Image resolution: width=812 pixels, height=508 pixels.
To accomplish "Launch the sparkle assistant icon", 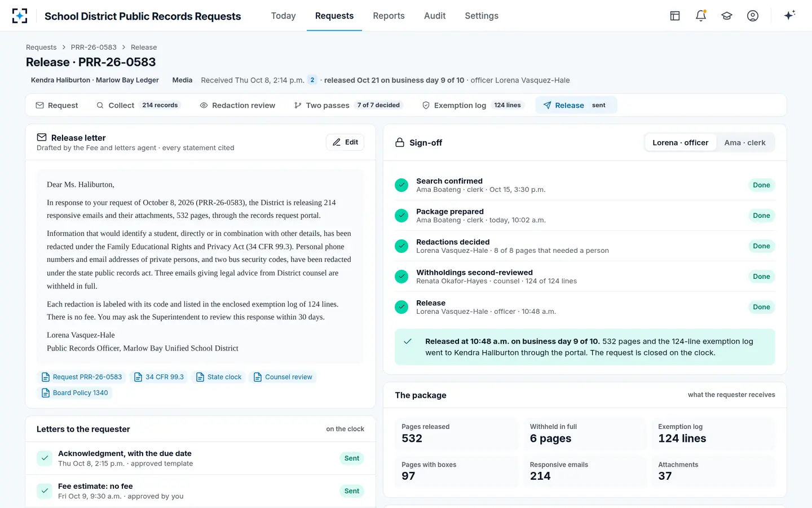I will [789, 15].
